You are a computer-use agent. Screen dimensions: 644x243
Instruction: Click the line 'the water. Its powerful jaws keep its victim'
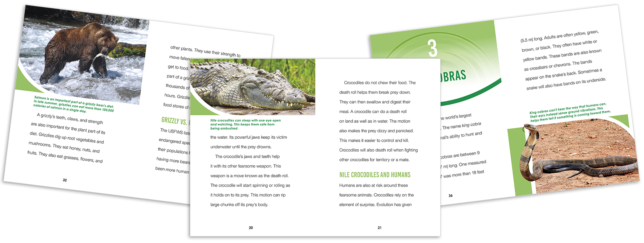(248, 137)
